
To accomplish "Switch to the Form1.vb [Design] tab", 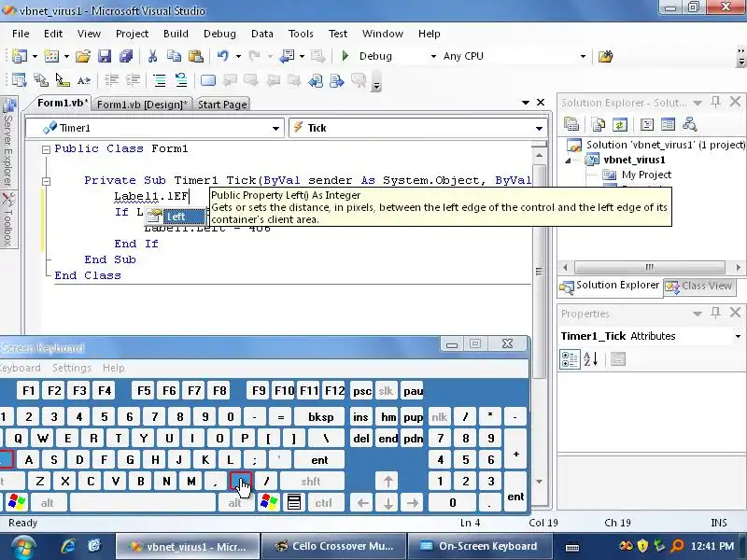I will (x=142, y=105).
